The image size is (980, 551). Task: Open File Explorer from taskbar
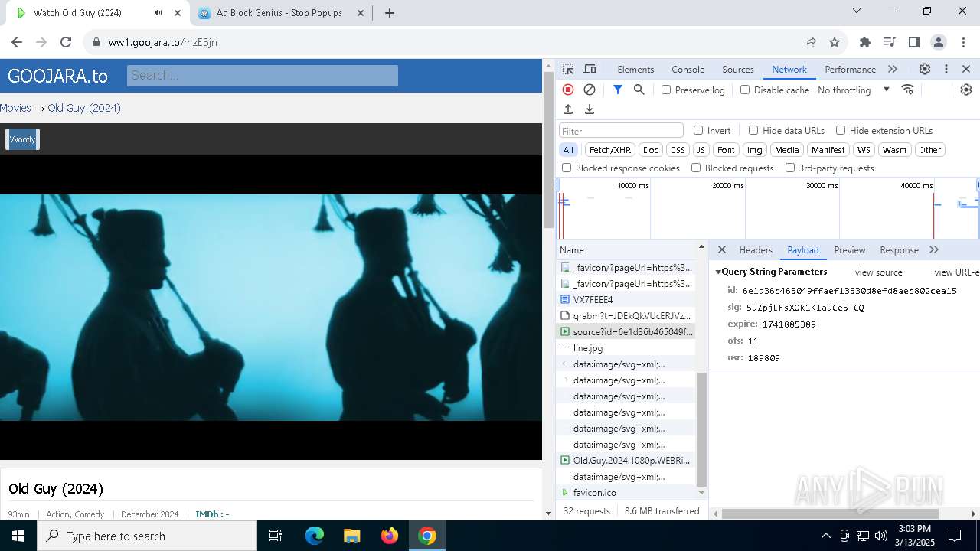(352, 536)
